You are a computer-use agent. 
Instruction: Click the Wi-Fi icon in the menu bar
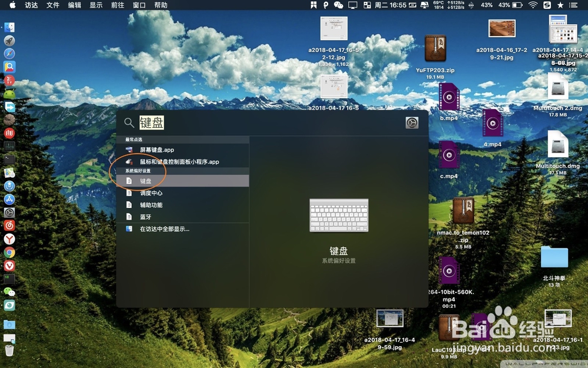pyautogui.click(x=532, y=5)
